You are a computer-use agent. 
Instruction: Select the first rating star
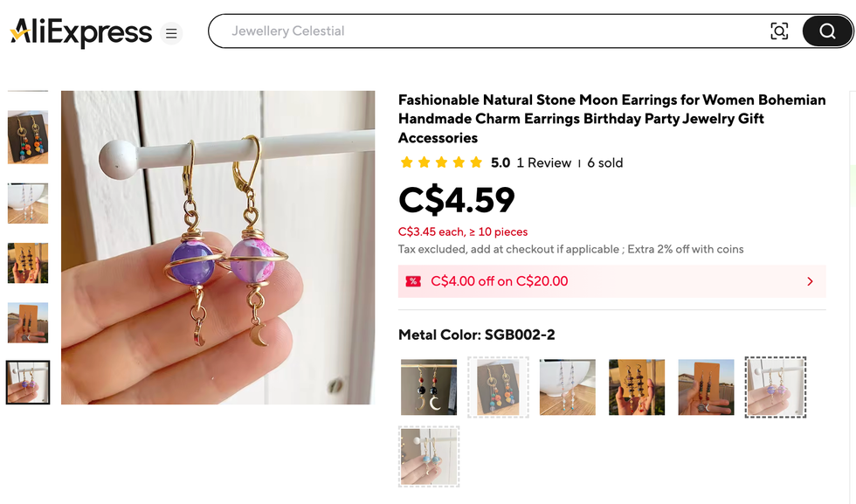(x=405, y=162)
